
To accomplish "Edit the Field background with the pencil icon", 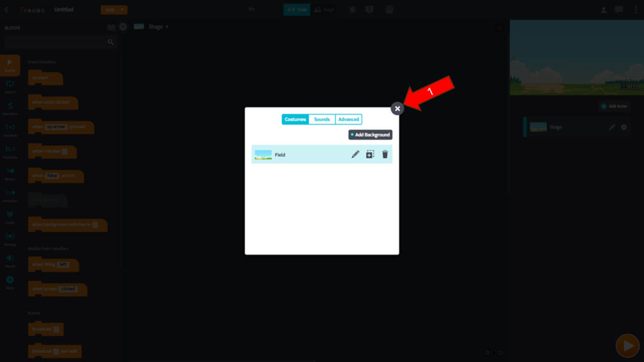I will (355, 154).
